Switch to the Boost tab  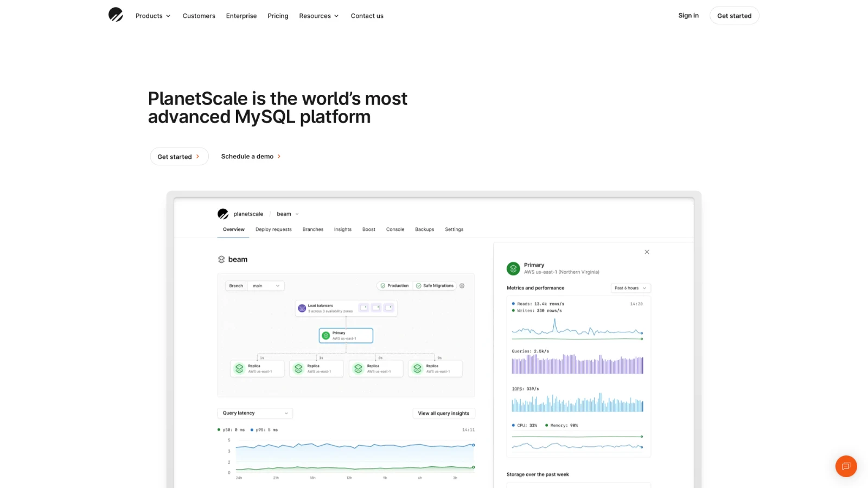tap(369, 229)
